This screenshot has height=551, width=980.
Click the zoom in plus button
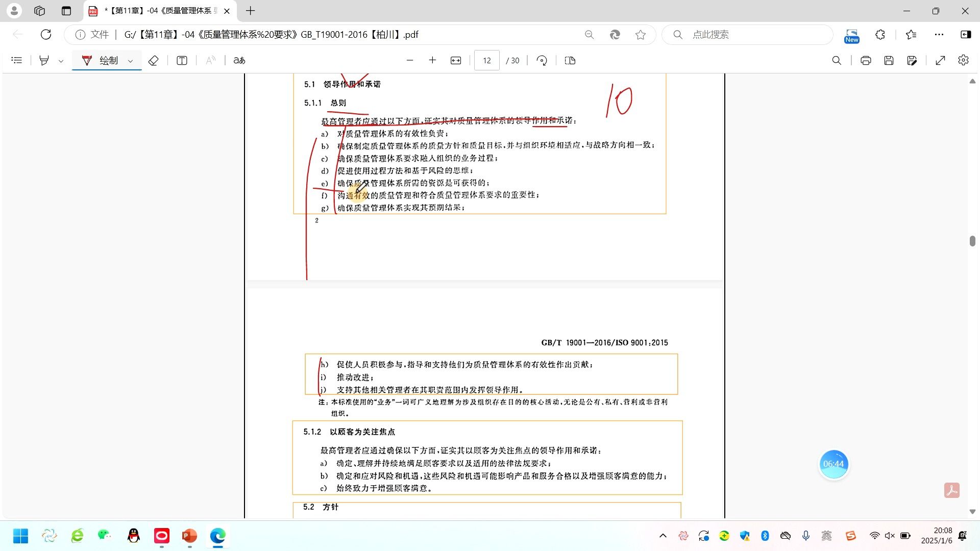pyautogui.click(x=432, y=61)
